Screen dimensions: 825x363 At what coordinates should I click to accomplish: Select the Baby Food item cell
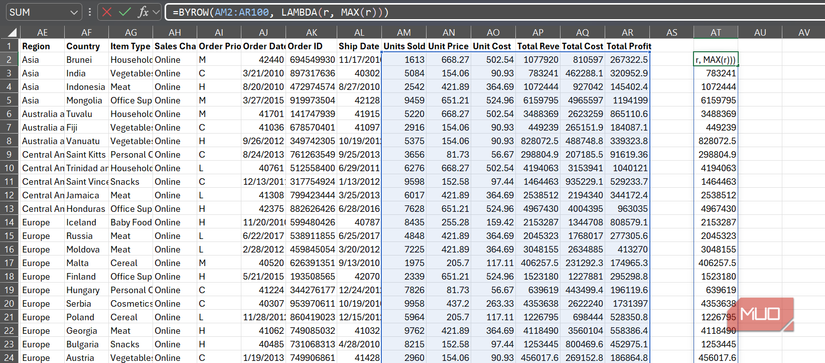pyautogui.click(x=130, y=222)
